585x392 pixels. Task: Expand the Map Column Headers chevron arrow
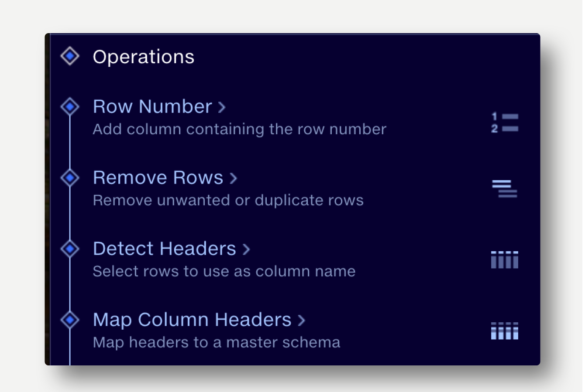(301, 320)
